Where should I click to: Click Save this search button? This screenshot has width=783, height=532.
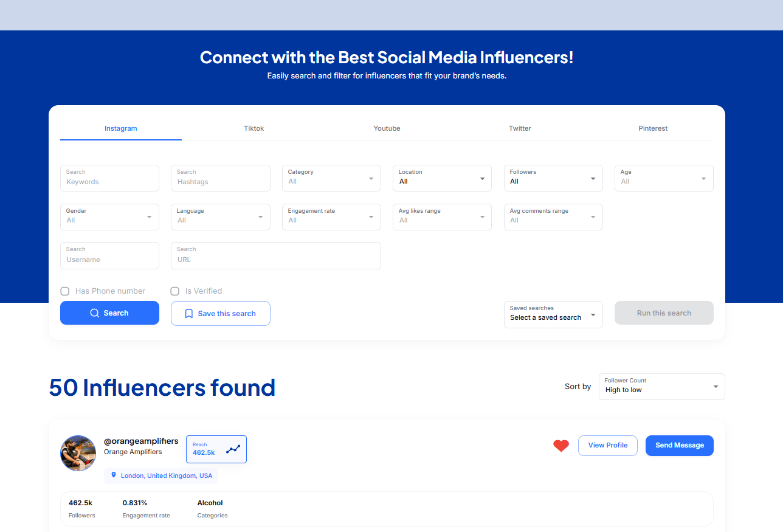tap(221, 314)
